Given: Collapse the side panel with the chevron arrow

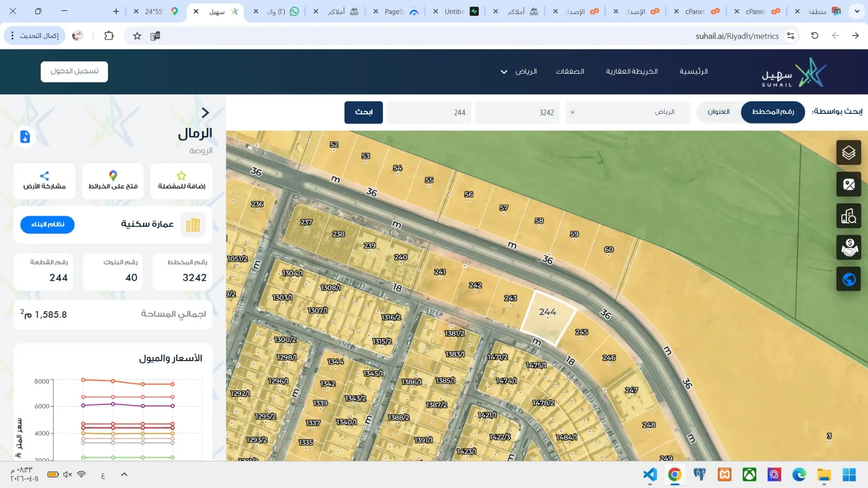Looking at the screenshot, I should click(205, 113).
